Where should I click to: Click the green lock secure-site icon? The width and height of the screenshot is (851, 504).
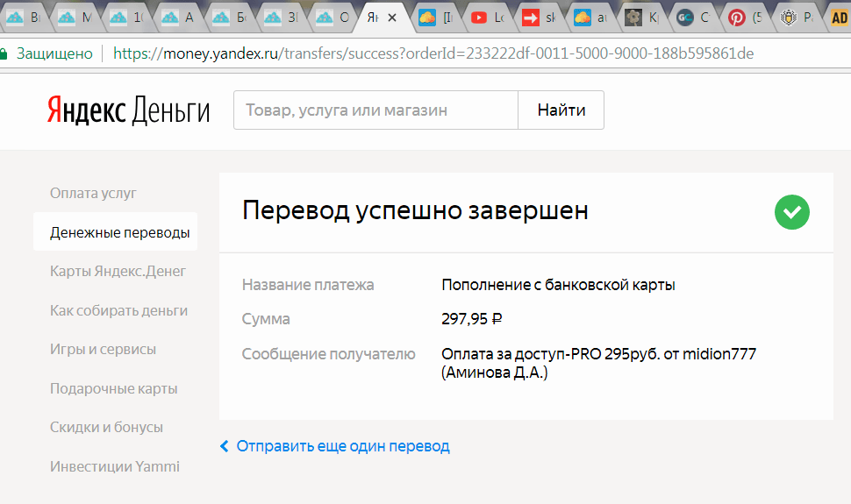click(x=4, y=53)
